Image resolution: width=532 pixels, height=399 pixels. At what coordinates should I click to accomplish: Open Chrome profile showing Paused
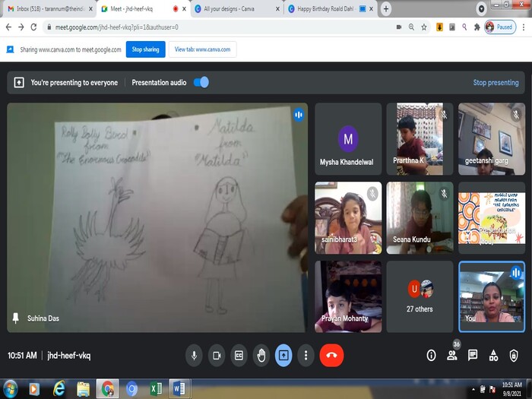500,27
